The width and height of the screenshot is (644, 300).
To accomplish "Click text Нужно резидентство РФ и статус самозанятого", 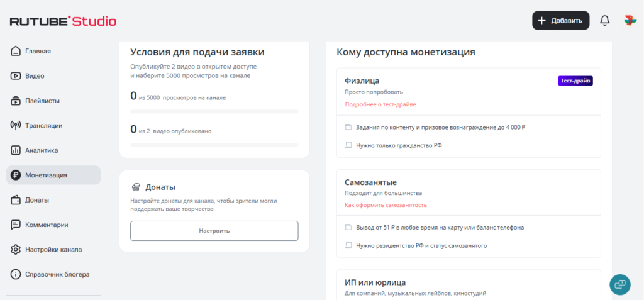I will pyautogui.click(x=421, y=245).
